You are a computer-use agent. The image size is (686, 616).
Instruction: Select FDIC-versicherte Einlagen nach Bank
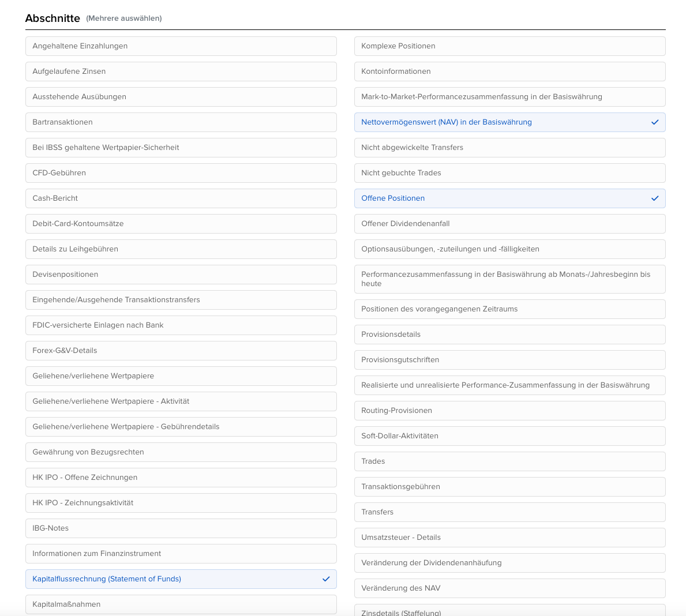click(x=181, y=325)
